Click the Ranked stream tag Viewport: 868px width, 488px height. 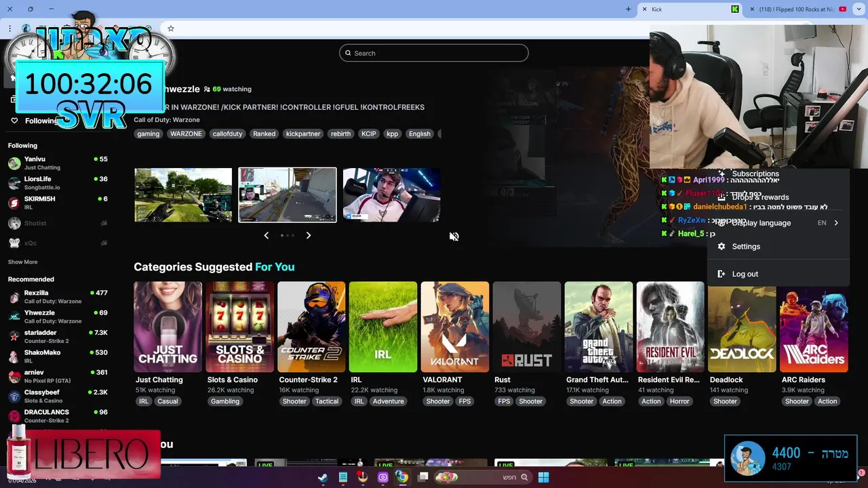click(264, 134)
